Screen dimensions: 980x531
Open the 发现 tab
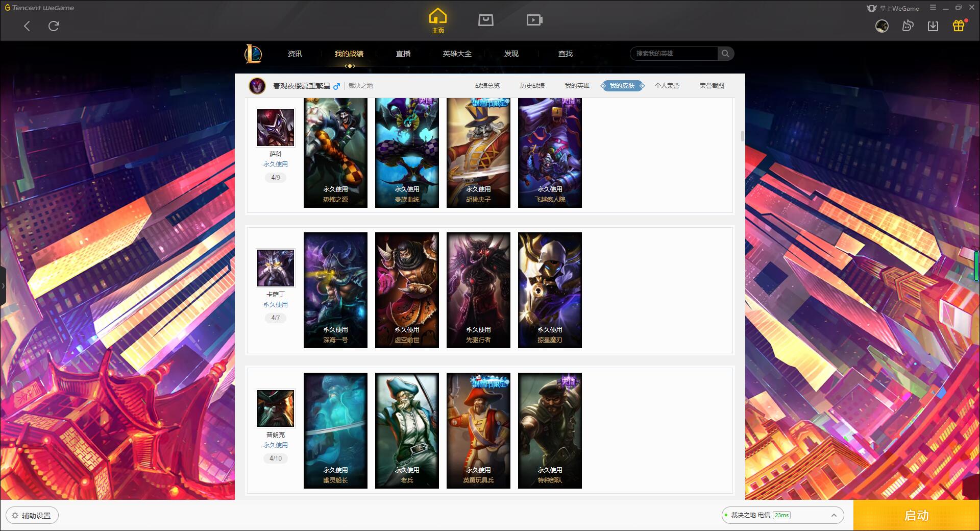tap(511, 54)
